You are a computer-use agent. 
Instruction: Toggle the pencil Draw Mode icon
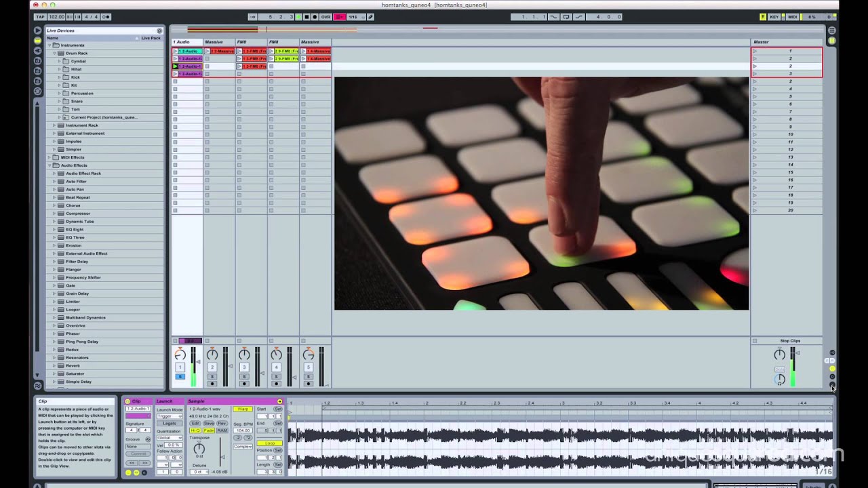pos(370,17)
